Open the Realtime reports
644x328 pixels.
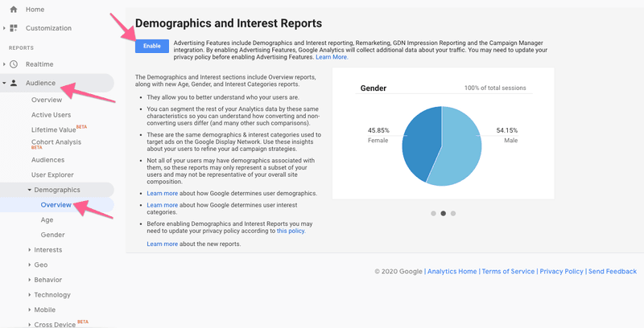pos(39,64)
